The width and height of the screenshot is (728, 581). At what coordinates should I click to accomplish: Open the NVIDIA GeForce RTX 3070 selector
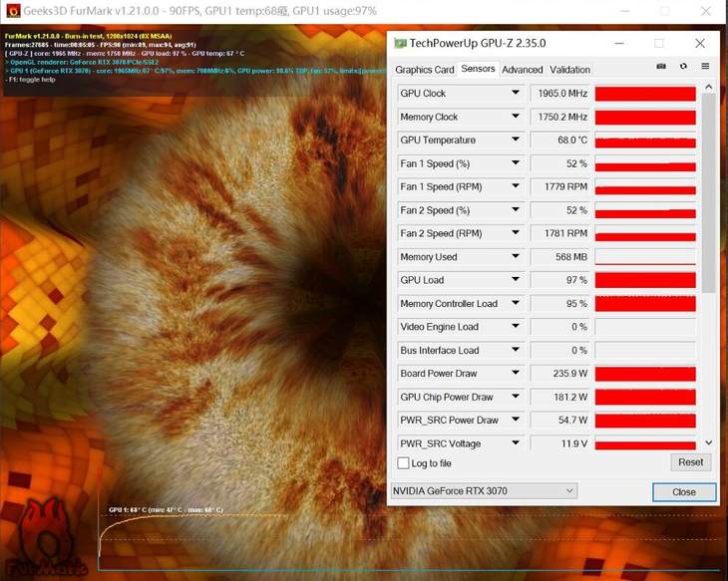pos(484,491)
